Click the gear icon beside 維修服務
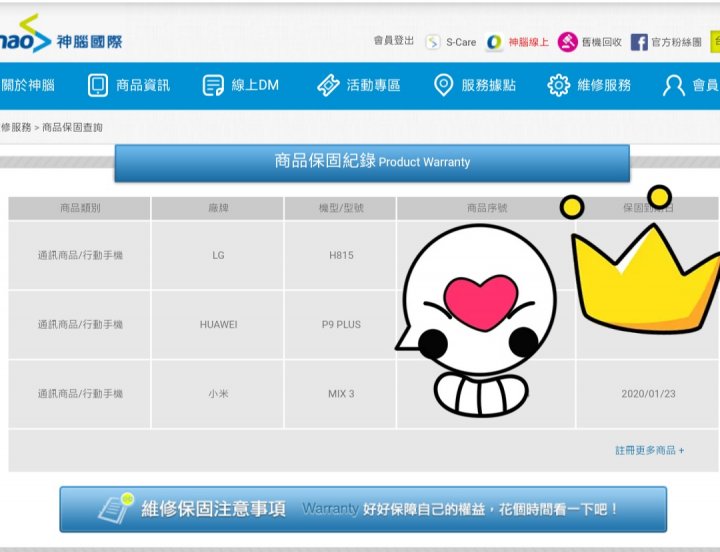 [x=559, y=85]
